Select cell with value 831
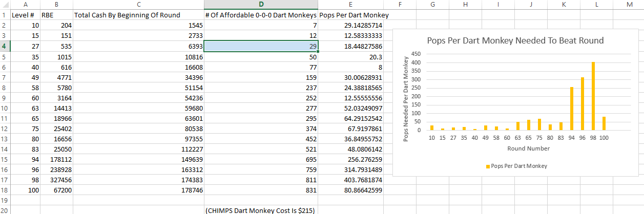 click(x=261, y=189)
